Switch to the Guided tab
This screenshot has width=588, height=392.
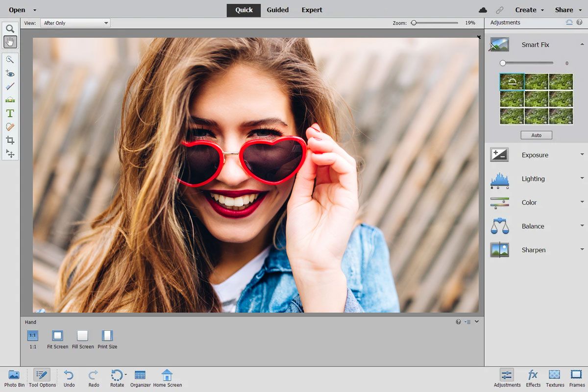coord(277,10)
